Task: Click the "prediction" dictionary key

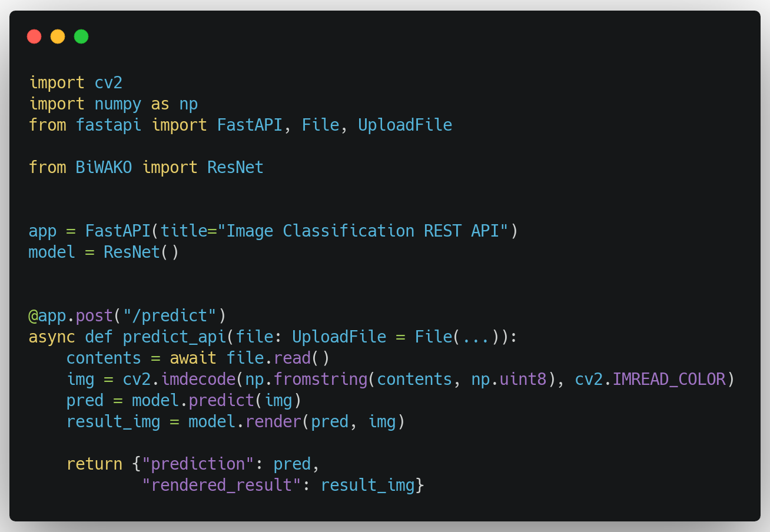Action: coord(198,464)
